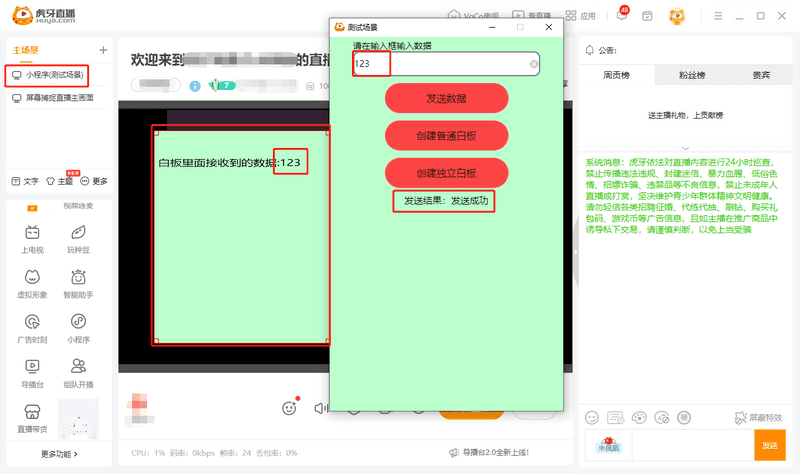The width and height of the screenshot is (800, 474).
Task: Focus the chat message input box
Action: [693, 445]
